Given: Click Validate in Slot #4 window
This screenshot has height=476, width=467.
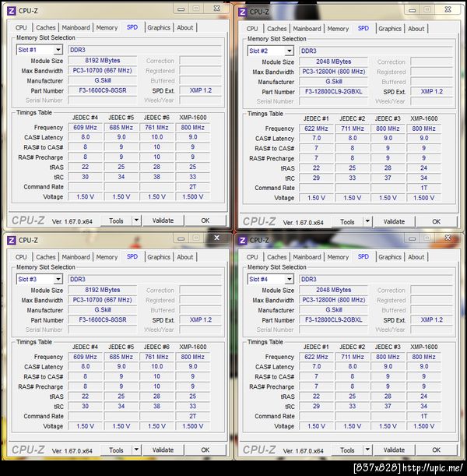Looking at the screenshot, I should [394, 450].
